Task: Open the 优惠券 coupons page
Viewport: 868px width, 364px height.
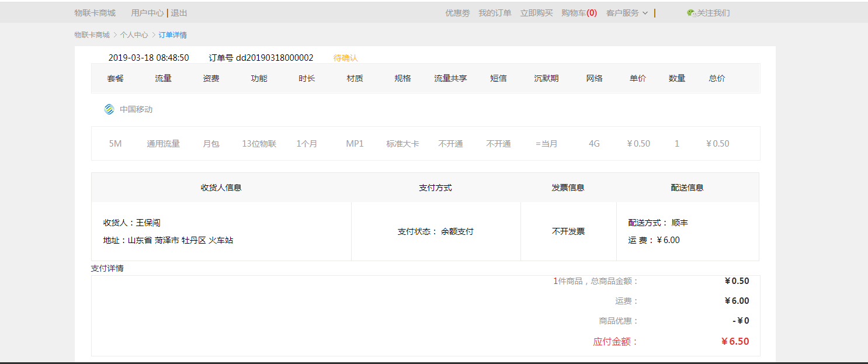Action: [457, 13]
